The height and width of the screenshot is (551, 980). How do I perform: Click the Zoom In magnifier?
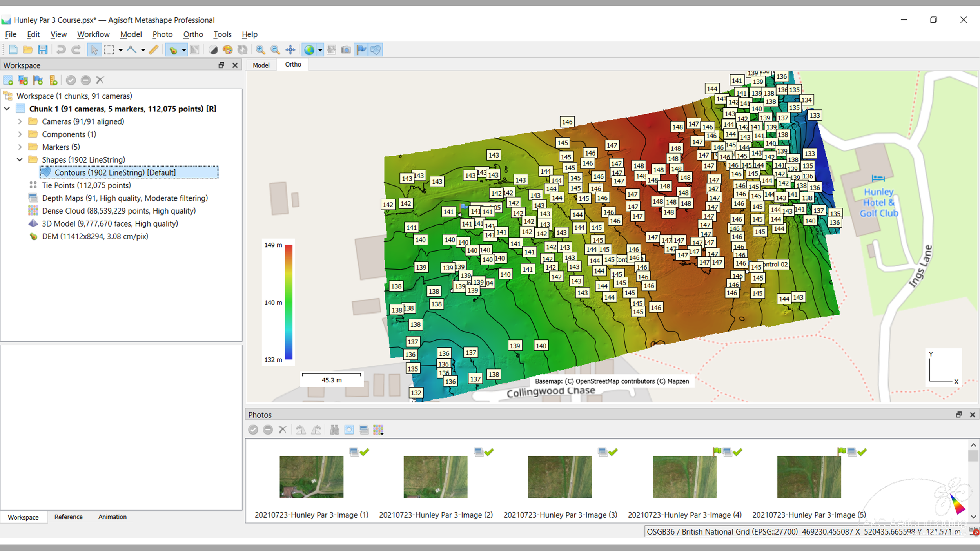pyautogui.click(x=260, y=50)
